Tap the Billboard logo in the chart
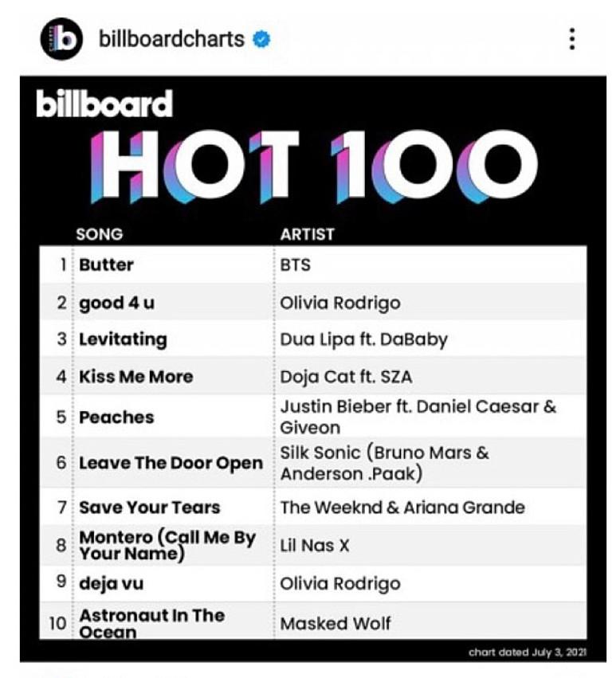 [x=104, y=104]
